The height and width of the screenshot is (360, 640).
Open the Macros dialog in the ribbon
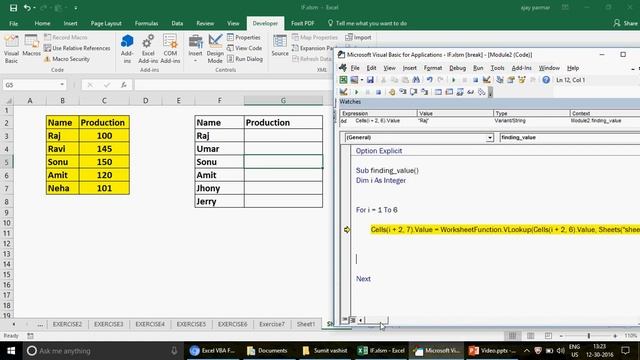click(31, 46)
